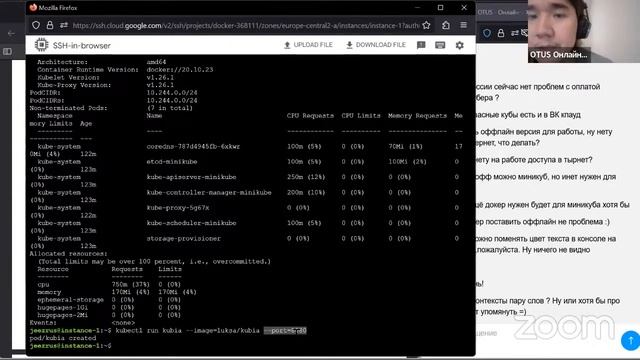The height and width of the screenshot is (360, 640).
Task: Bookmark this page with the star icon
Action: pyautogui.click(x=427, y=25)
